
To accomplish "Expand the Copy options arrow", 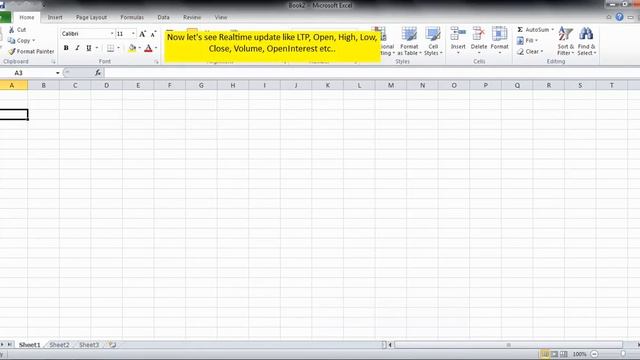I will click(33, 40).
